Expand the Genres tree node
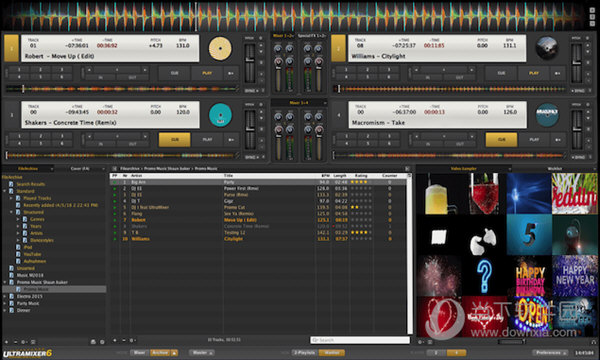 pyautogui.click(x=18, y=219)
